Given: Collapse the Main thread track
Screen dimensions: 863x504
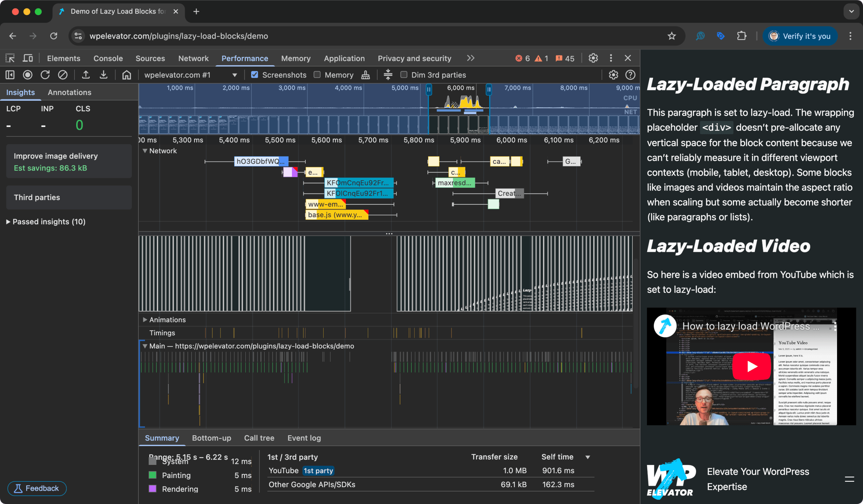Looking at the screenshot, I should 145,346.
